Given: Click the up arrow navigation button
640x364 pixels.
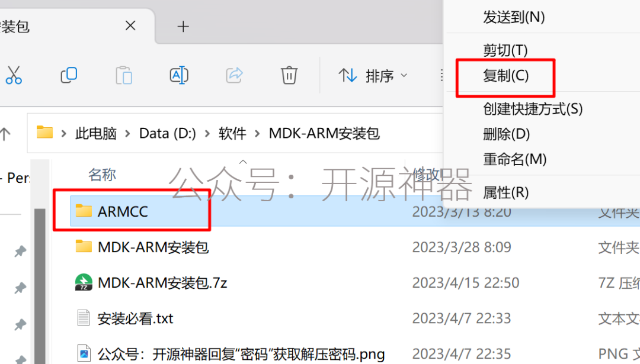Looking at the screenshot, I should tap(5, 134).
